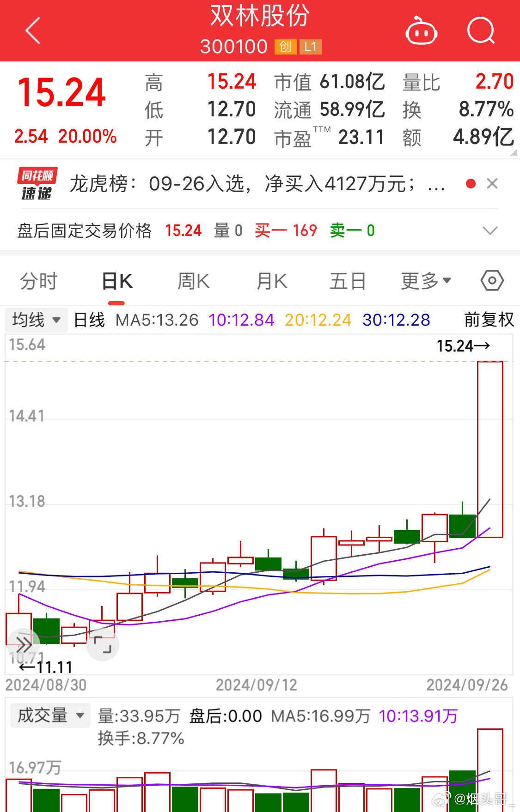The width and height of the screenshot is (520, 812).
Task: Tap the 换 8.77% turnover value
Action: click(x=458, y=110)
